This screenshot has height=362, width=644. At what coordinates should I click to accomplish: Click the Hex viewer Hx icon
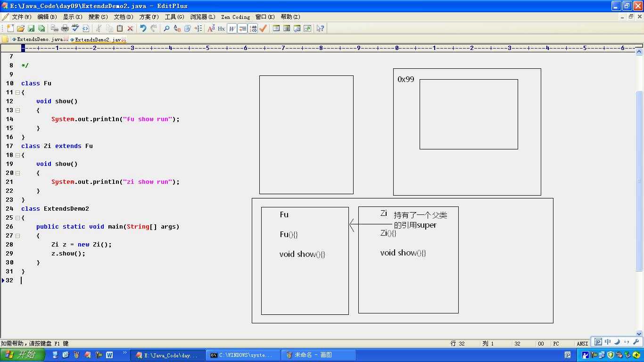pos(222,28)
